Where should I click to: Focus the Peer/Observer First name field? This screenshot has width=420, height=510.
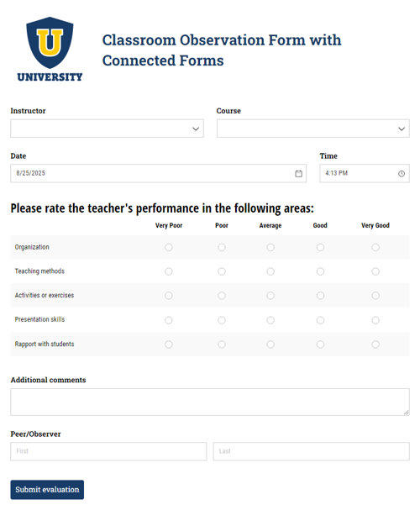[108, 451]
